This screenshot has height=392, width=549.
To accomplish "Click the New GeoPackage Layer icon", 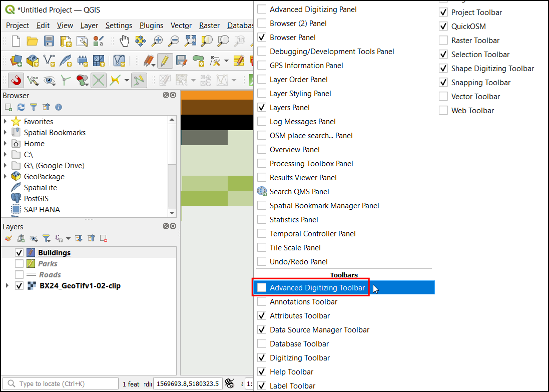I will (33, 61).
